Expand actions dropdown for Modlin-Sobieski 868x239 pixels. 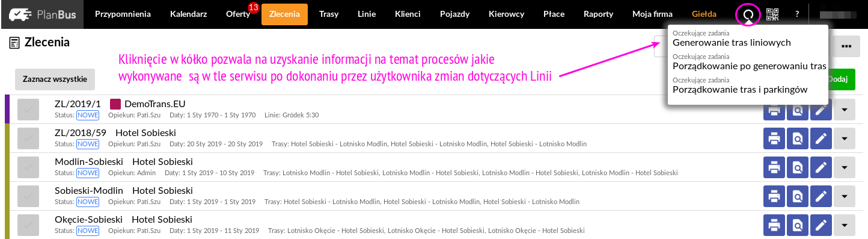click(845, 167)
